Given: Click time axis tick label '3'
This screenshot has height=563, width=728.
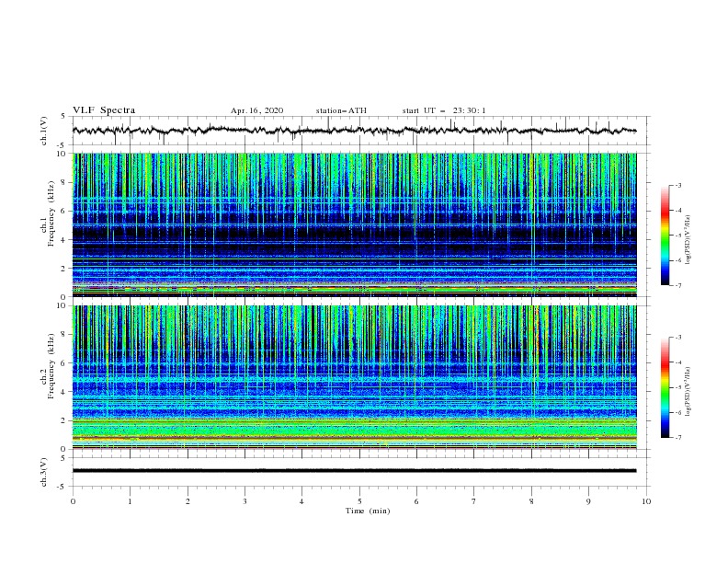Looking at the screenshot, I should pos(245,501).
